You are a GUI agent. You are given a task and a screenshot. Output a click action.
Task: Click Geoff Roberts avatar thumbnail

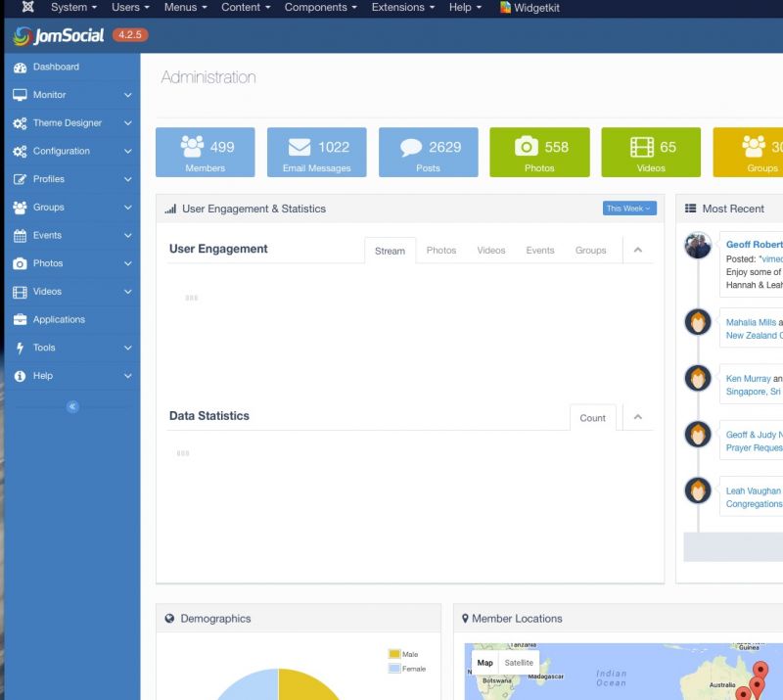pyautogui.click(x=698, y=246)
